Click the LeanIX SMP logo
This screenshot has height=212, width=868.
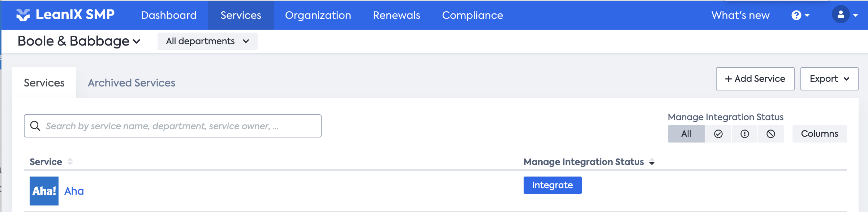(x=65, y=15)
